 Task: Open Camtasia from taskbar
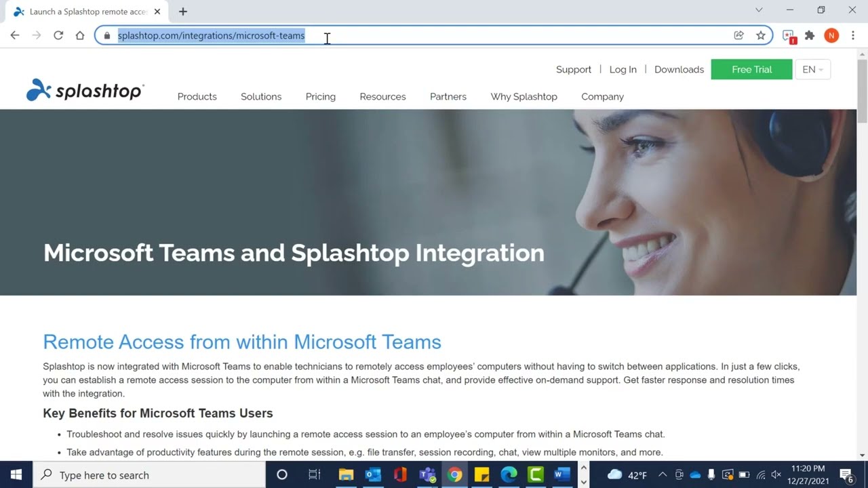pos(536,474)
